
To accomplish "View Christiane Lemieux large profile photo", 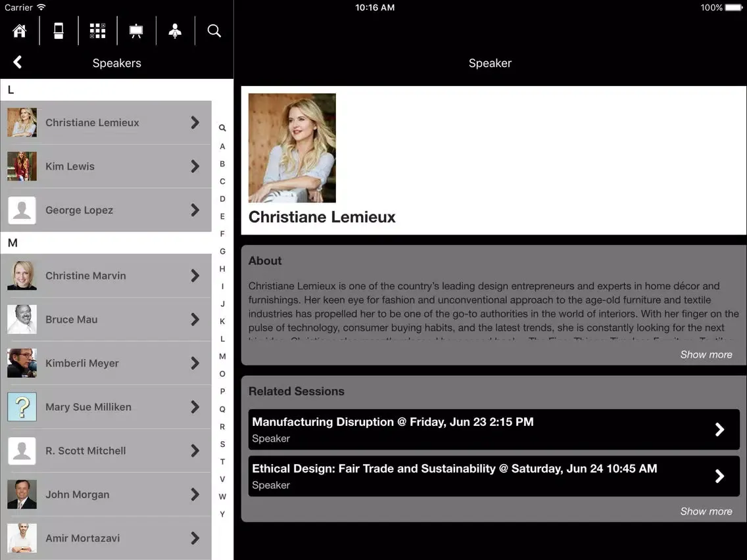I will tap(292, 148).
